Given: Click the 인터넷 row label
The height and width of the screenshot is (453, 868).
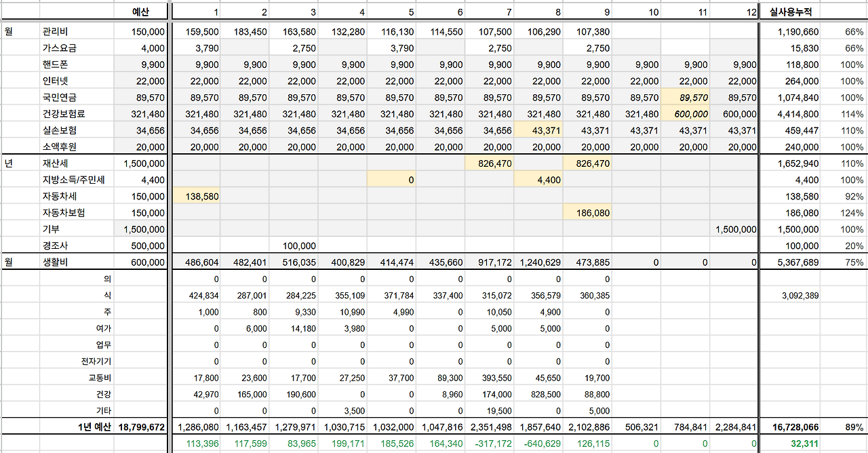Looking at the screenshot, I should pos(54,81).
